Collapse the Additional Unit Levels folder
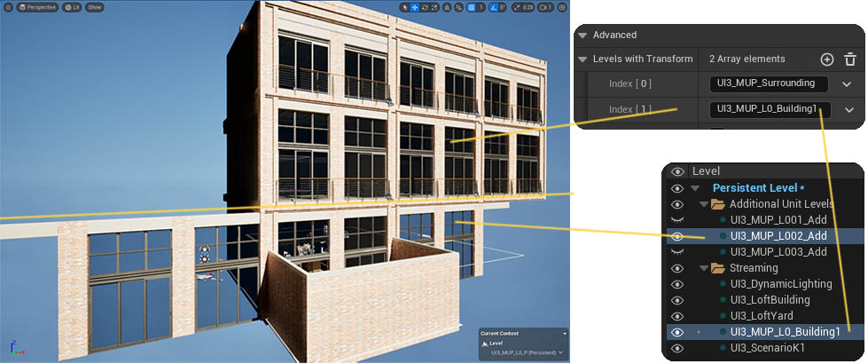The width and height of the screenshot is (868, 364). pyautogui.click(x=702, y=204)
